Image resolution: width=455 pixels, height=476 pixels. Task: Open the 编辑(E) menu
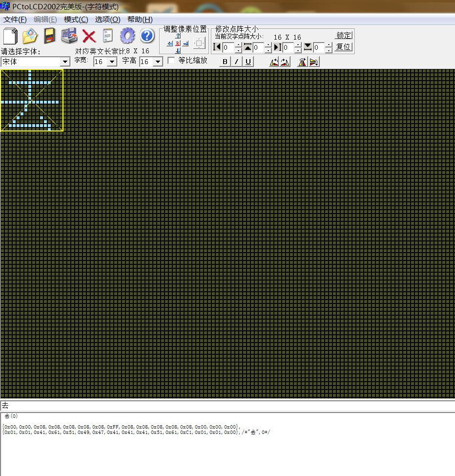coord(45,20)
